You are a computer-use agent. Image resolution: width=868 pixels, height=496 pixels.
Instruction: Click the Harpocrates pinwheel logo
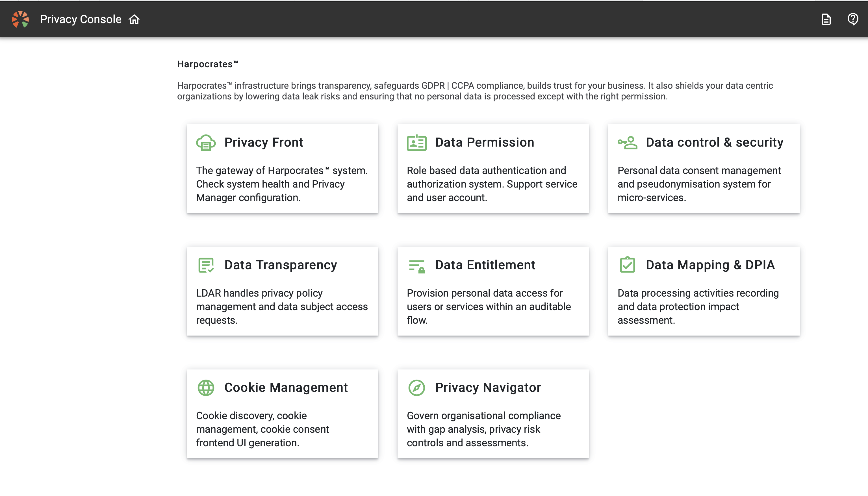(20, 19)
